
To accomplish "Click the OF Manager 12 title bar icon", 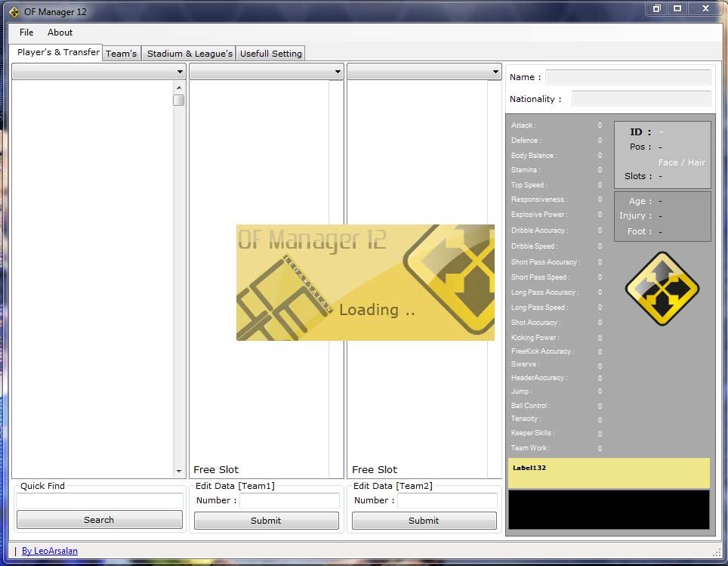I will pyautogui.click(x=14, y=12).
